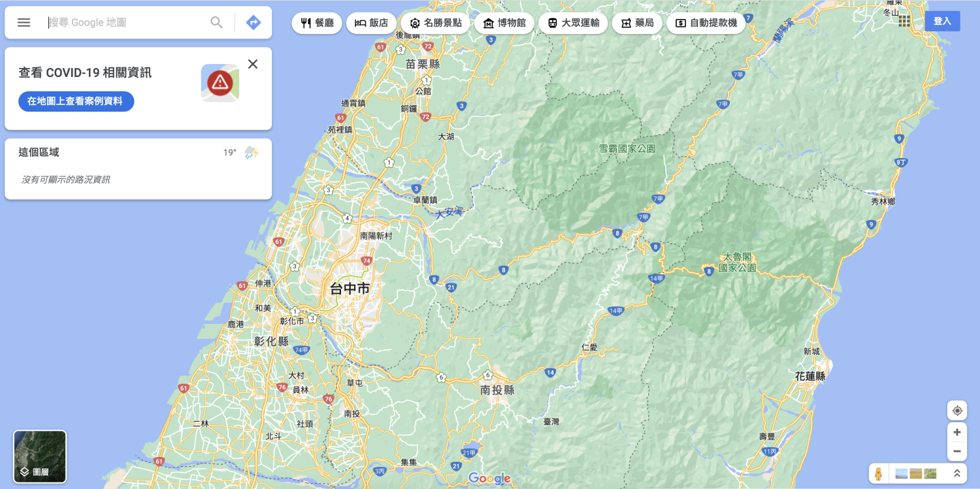Zoom out with the minus button
The image size is (980, 489).
957,451
